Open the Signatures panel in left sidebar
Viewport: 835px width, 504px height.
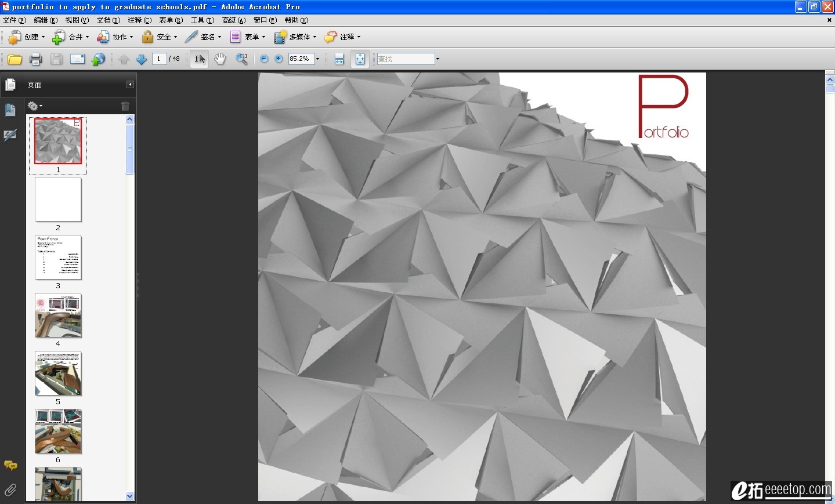pyautogui.click(x=10, y=135)
